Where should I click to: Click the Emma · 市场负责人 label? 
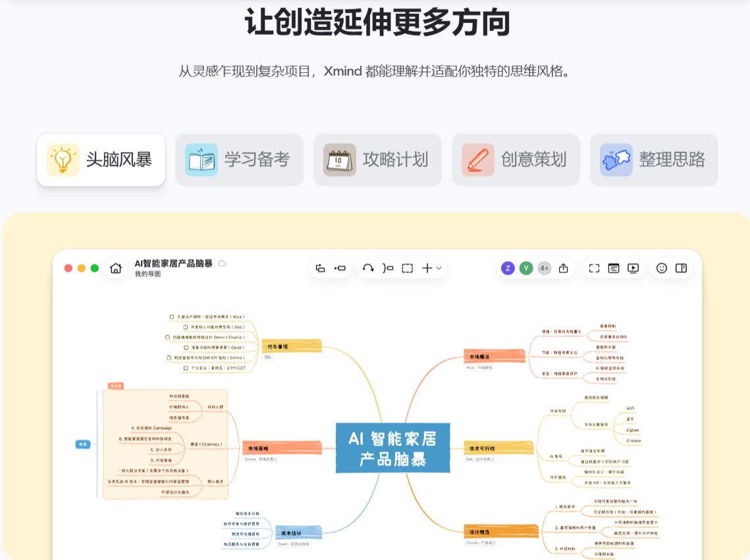tap(261, 459)
